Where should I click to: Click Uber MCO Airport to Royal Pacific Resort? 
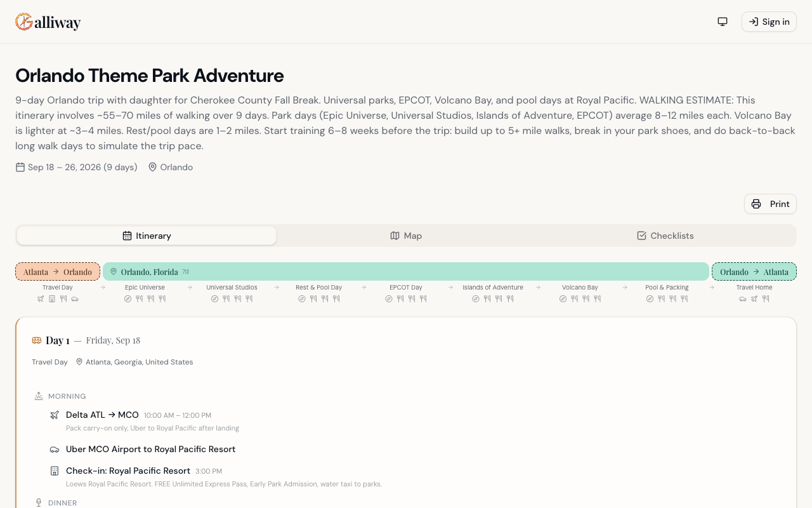151,449
